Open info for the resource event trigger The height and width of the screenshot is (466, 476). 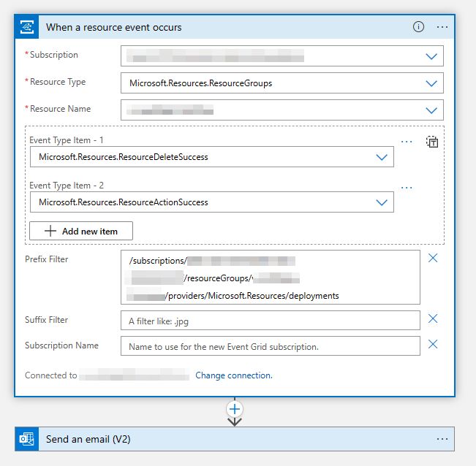point(418,27)
